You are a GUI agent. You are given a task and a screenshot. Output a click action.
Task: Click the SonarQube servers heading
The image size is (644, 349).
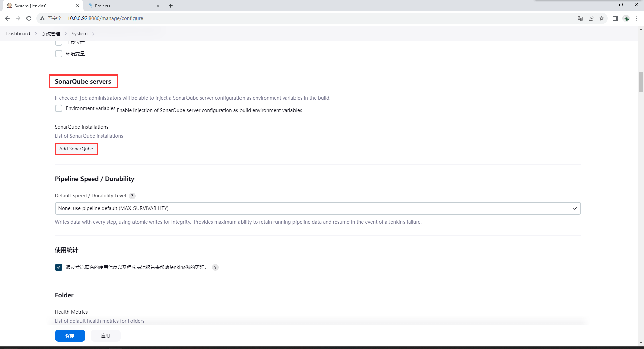[x=83, y=82]
